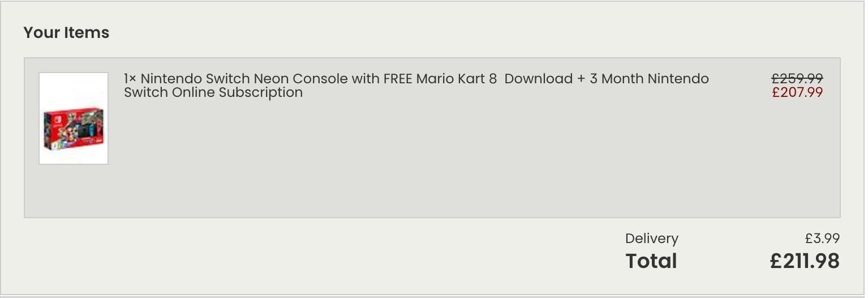
Task: Click 'Switch Online Subscription' on the second title line
Action: pyautogui.click(x=213, y=92)
